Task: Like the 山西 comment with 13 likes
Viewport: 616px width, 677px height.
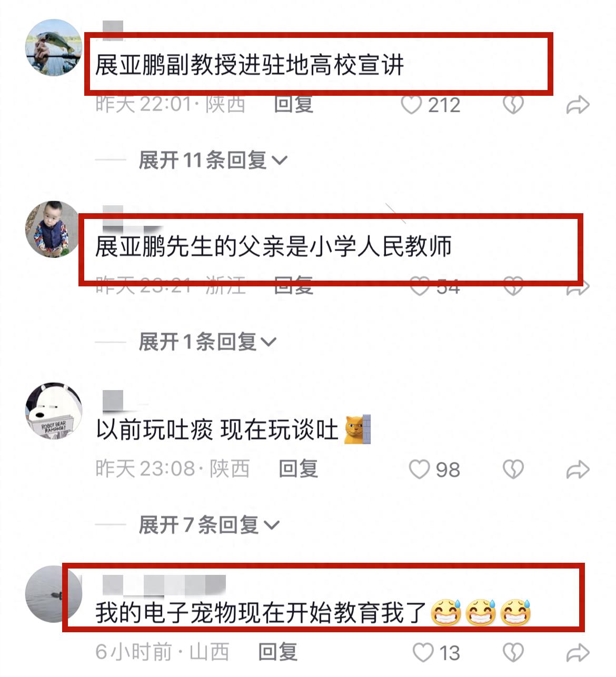Action: [423, 653]
